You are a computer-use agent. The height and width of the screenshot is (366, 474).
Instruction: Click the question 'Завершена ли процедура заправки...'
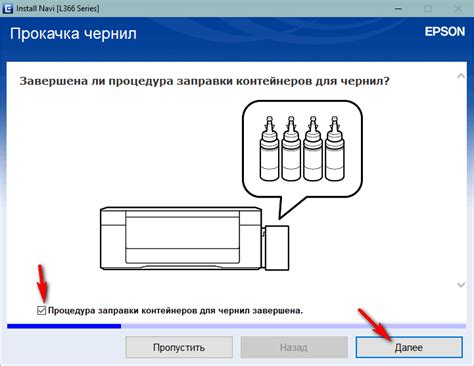[x=204, y=81]
